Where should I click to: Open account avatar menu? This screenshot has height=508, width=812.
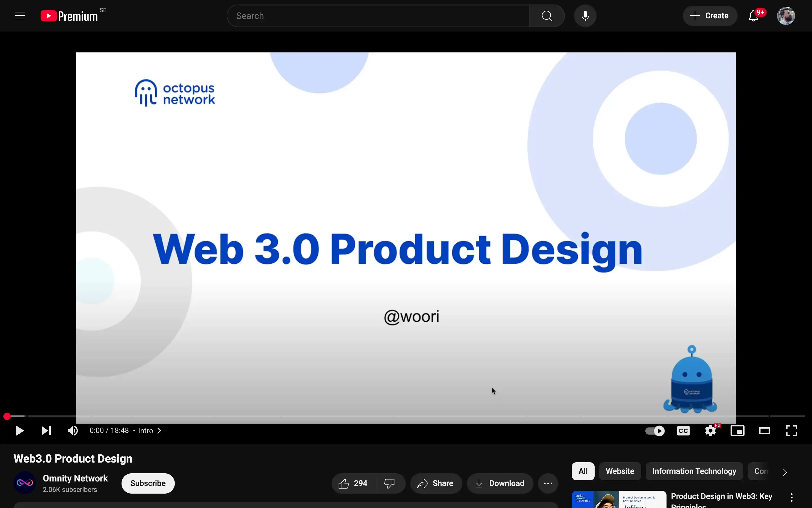point(786,16)
